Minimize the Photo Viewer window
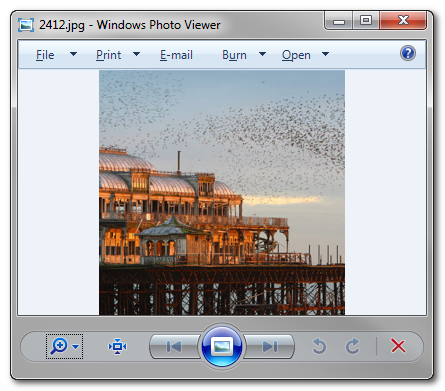This screenshot has height=391, width=445. coord(339,21)
